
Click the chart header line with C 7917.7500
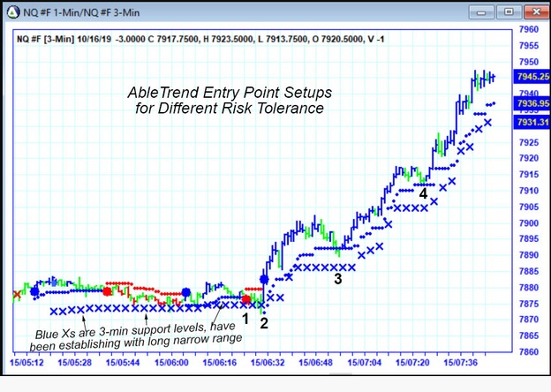point(200,39)
